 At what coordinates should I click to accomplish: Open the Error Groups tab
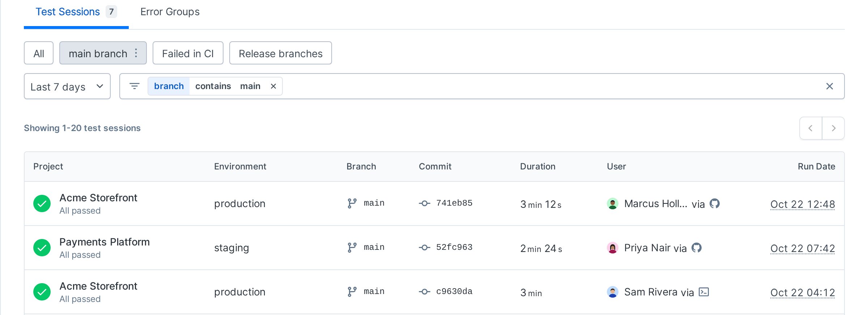(170, 12)
